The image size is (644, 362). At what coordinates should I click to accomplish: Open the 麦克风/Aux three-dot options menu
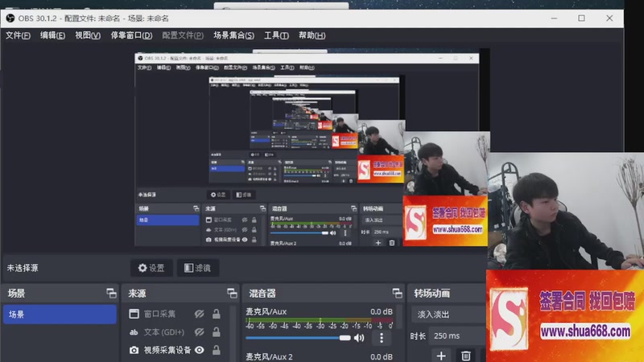click(x=382, y=338)
